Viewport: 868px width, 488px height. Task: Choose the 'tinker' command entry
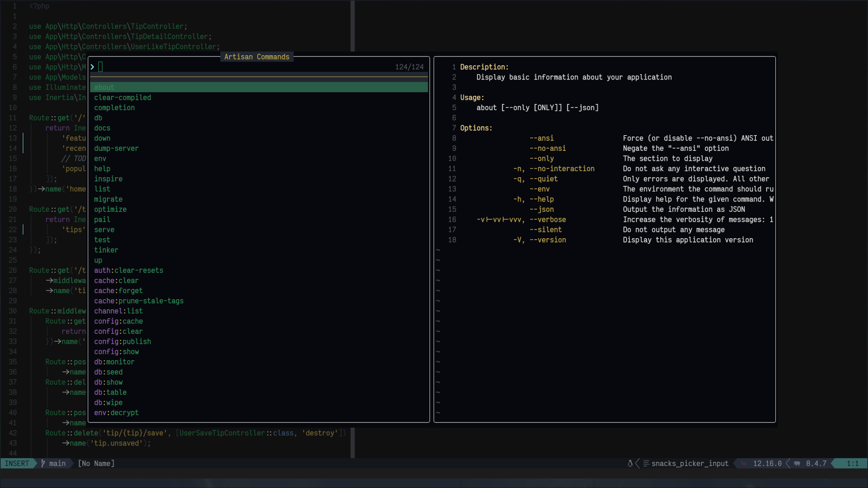106,250
